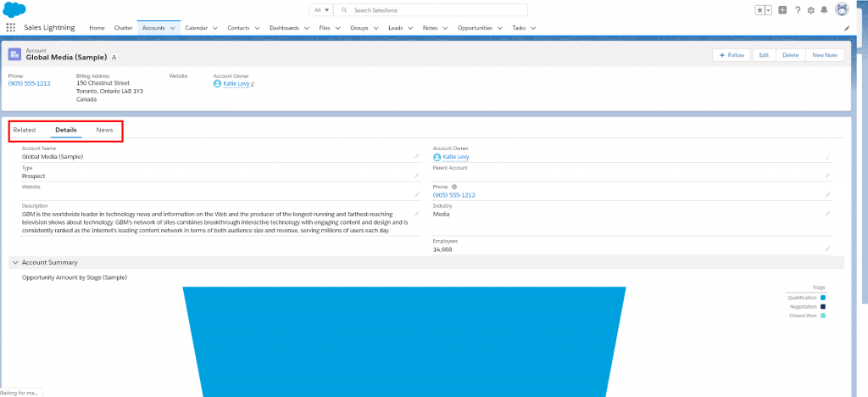Edit the Description field pencil
Viewport: 868px width, 397px height.
coord(417,214)
